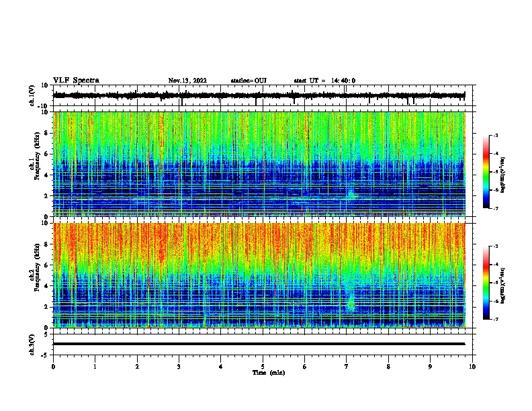Viewport: 532px width, 411px height.
Task: Click the "6" kHz tick on ch.1 axis
Action: pyautogui.click(x=46, y=154)
